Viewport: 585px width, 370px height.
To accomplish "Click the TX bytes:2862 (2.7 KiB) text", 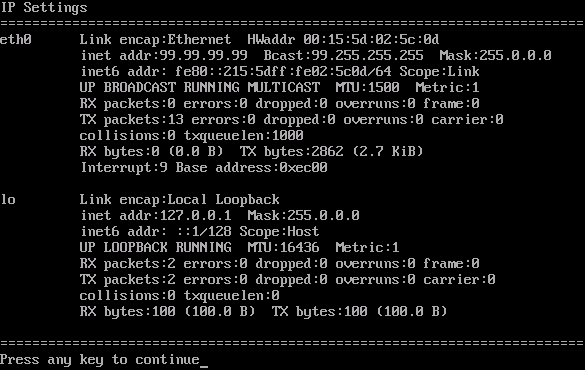I will (332, 151).
